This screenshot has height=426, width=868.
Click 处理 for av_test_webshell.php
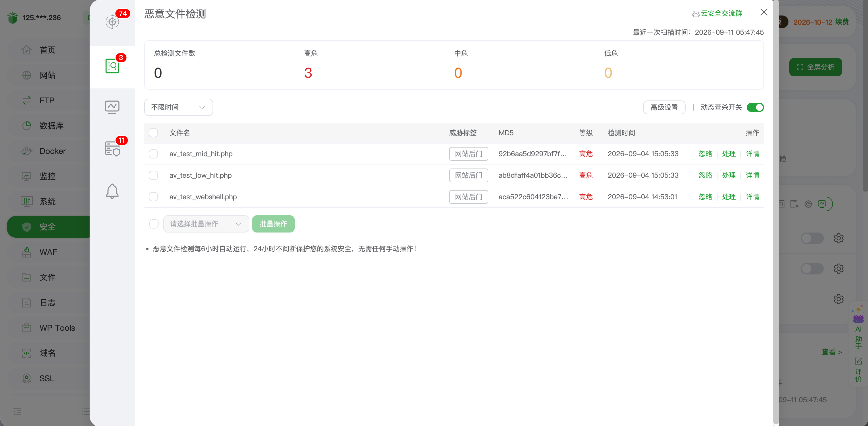[x=728, y=197]
